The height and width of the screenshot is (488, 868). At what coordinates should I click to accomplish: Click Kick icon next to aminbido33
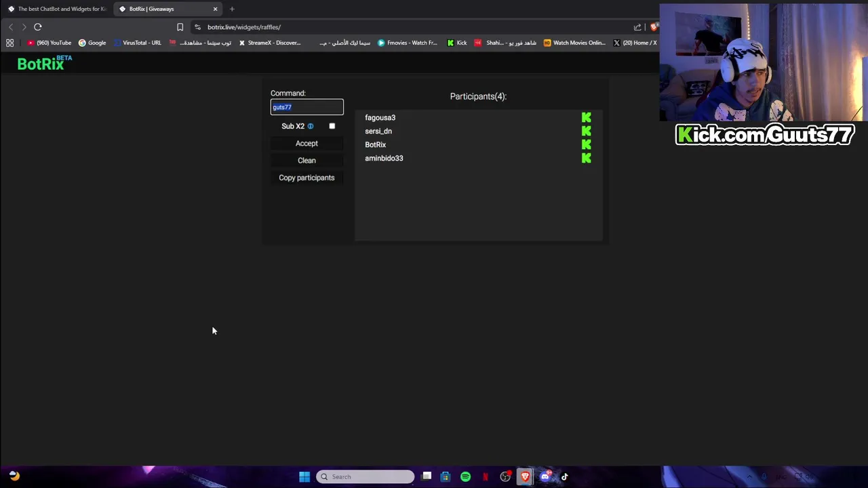click(x=586, y=158)
